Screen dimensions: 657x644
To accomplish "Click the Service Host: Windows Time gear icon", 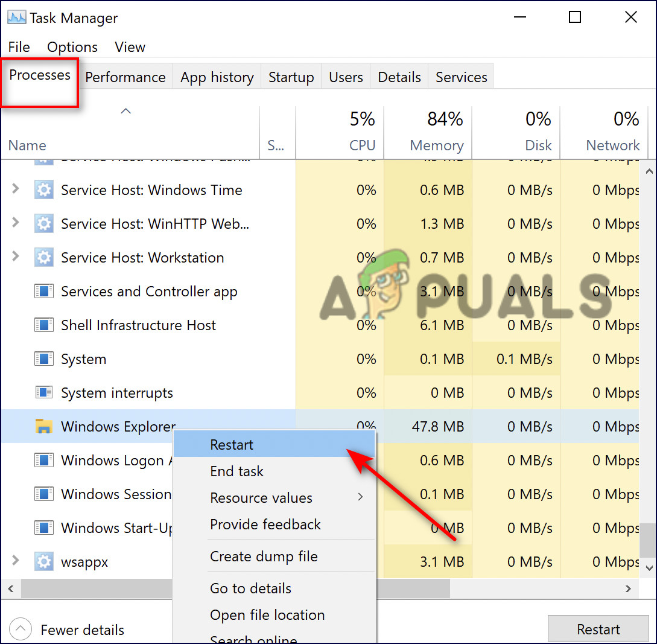I will click(43, 190).
